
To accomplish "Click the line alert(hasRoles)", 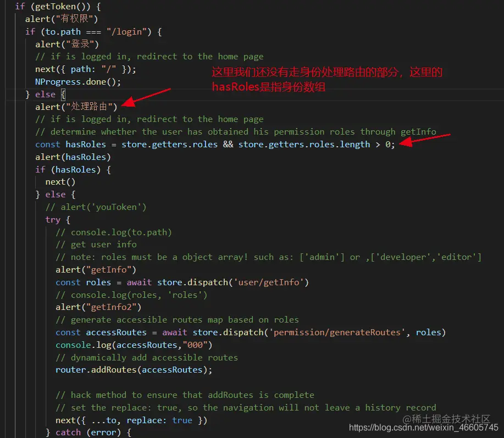I will pyautogui.click(x=73, y=157).
